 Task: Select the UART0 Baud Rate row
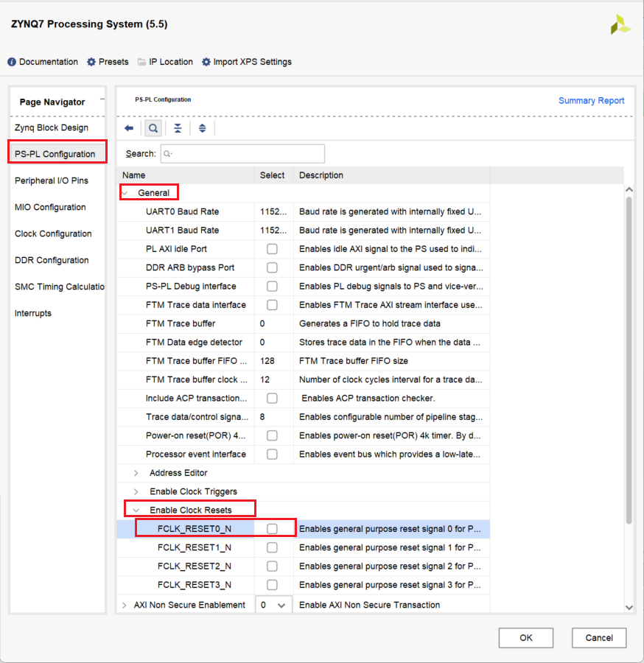click(x=303, y=212)
